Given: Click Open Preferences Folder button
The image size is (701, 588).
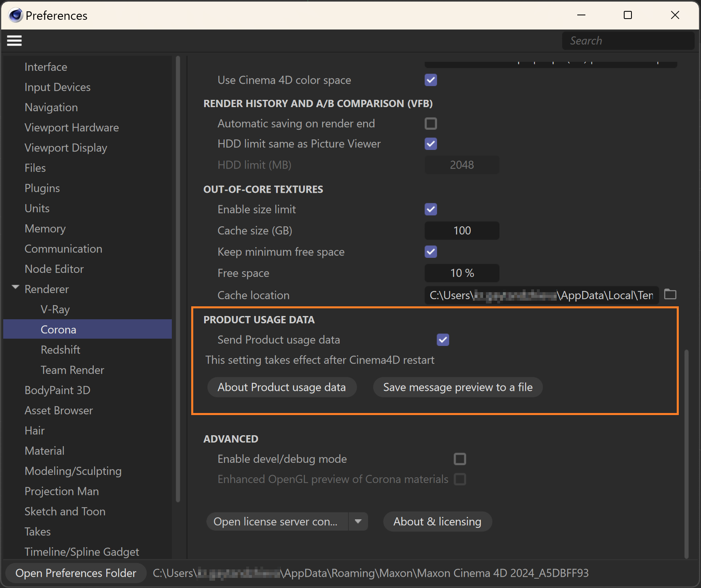Looking at the screenshot, I should 76,573.
